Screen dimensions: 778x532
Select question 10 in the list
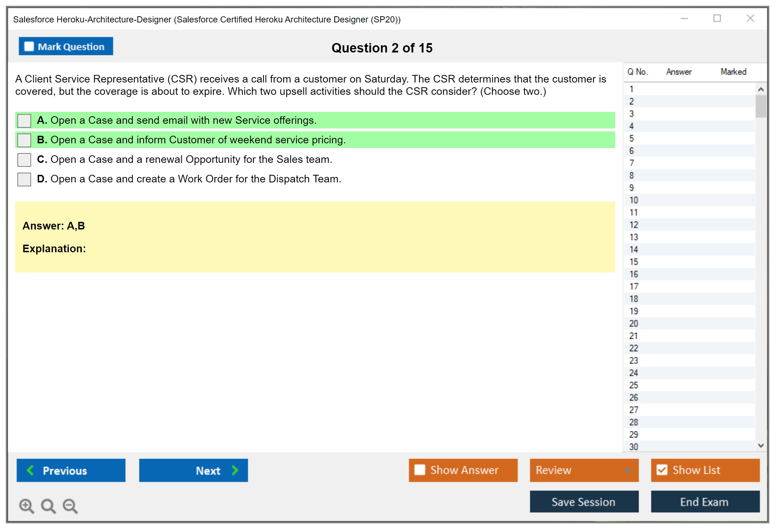(x=634, y=200)
